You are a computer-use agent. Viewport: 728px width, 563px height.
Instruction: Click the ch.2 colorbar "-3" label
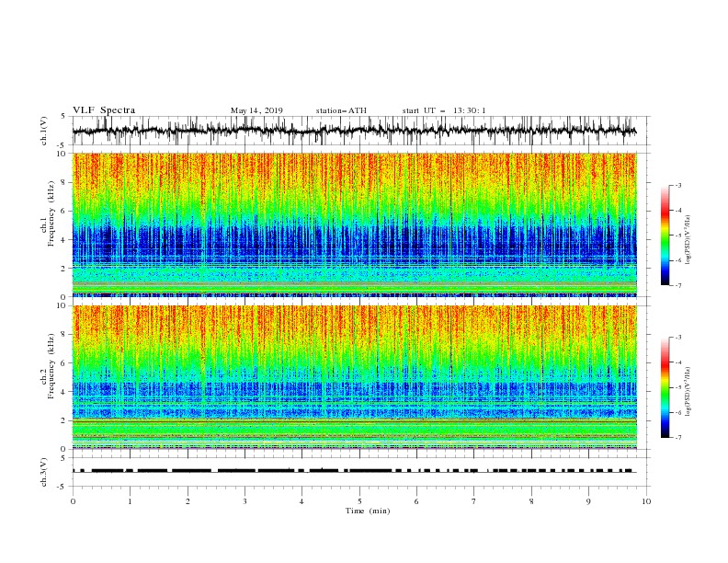[x=678, y=338]
